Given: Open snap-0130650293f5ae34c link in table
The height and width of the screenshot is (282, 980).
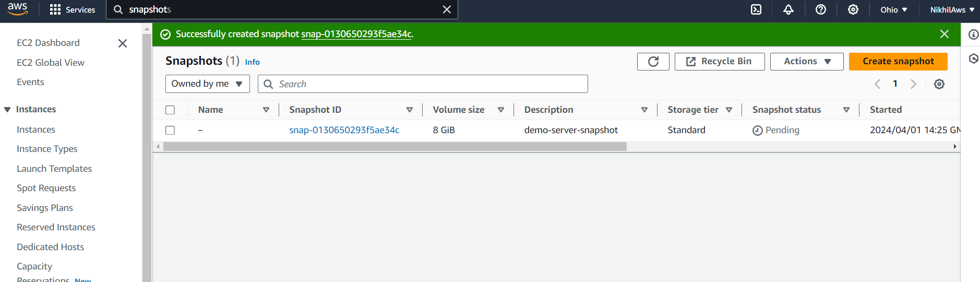Looking at the screenshot, I should [x=344, y=130].
